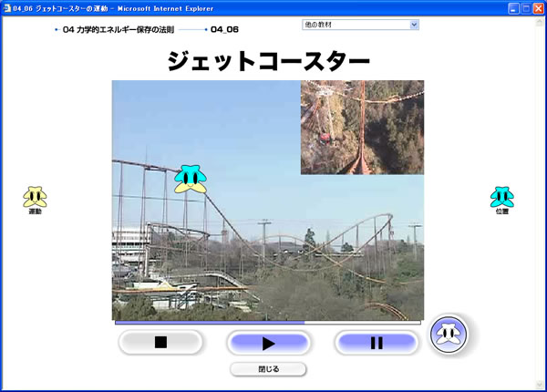The image size is (547, 392).
Task: Click the mascot riding the coaster track
Action: [190, 179]
